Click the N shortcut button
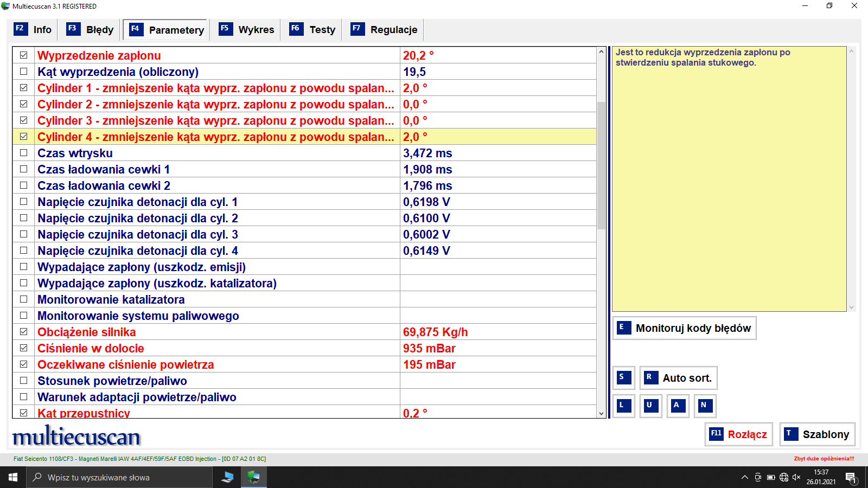 [x=705, y=406]
